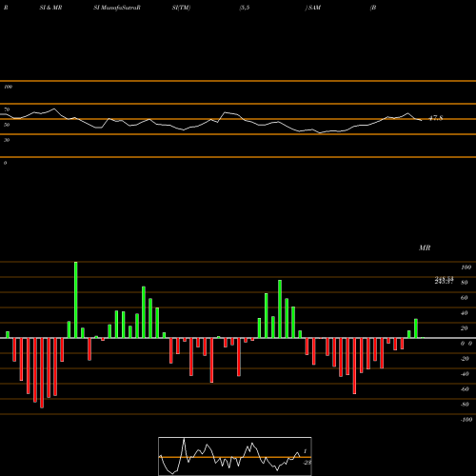
Task: Click the MR axis label -100
Action: tap(466, 420)
